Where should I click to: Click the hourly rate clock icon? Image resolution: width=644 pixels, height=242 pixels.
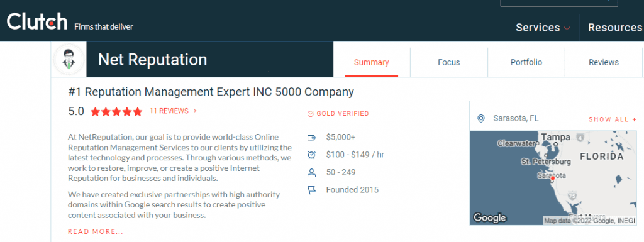311,155
